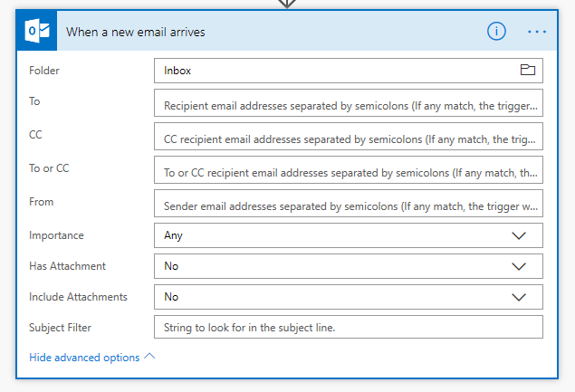This screenshot has width=575, height=392.
Task: Click the "When a new email arrives" title
Action: point(136,32)
